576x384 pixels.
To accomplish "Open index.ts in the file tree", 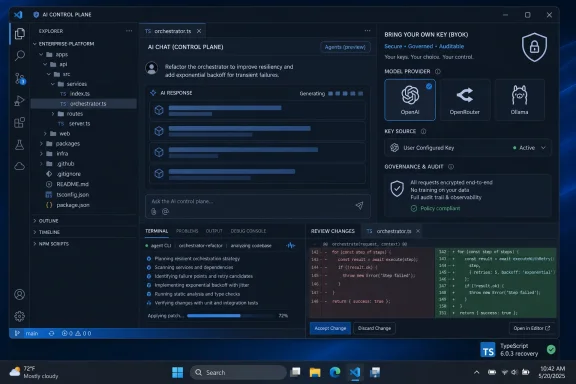I will (80, 94).
